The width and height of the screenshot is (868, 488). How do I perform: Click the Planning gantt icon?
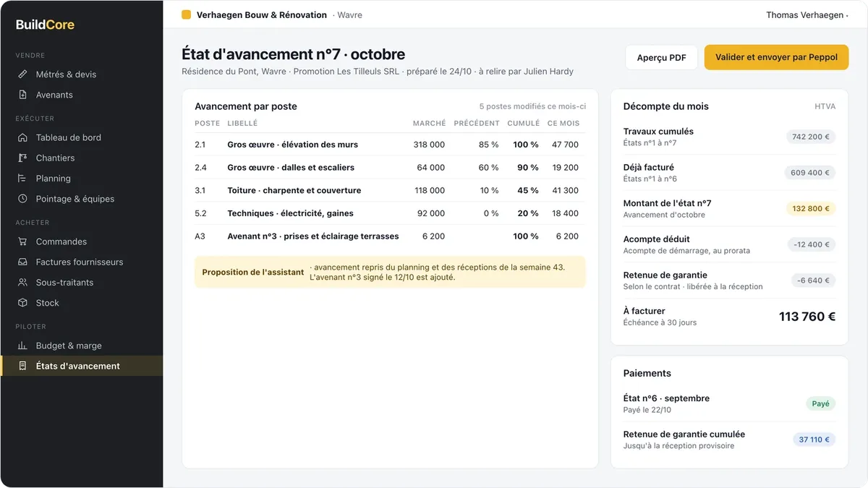click(x=22, y=178)
